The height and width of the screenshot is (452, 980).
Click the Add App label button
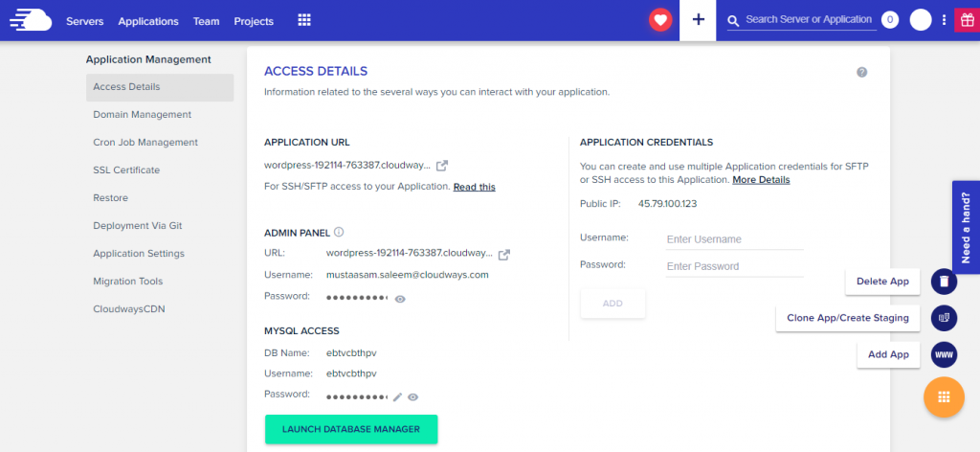pyautogui.click(x=888, y=354)
